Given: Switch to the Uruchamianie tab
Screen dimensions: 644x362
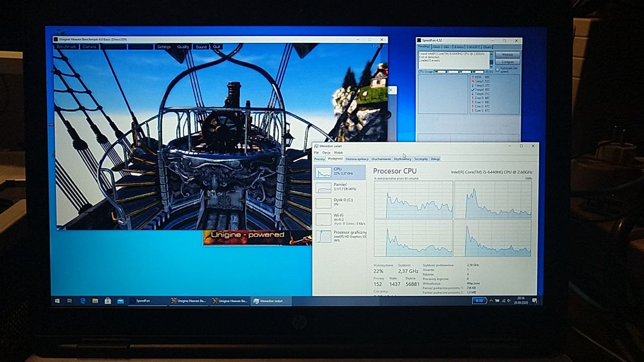Looking at the screenshot, I should tap(381, 159).
